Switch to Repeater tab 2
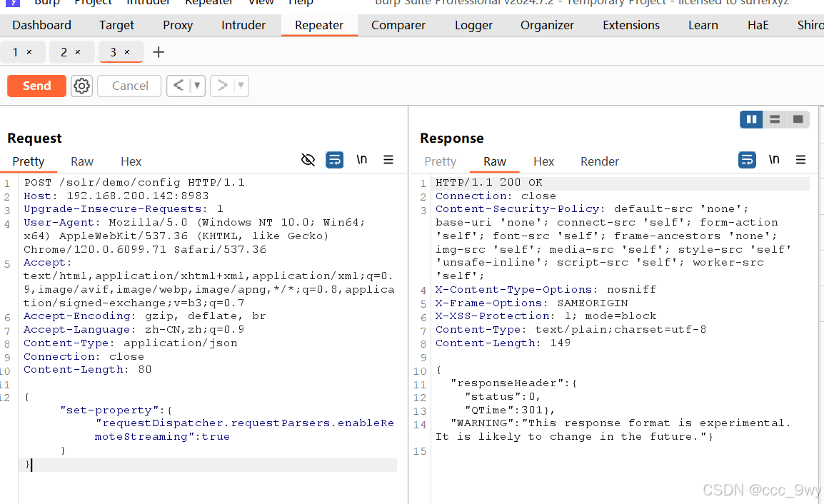The image size is (824, 504). (64, 52)
